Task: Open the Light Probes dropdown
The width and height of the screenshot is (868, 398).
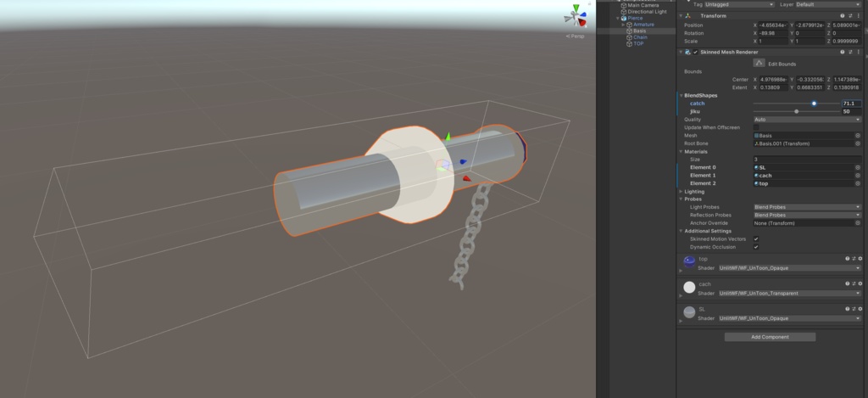Action: [807, 207]
